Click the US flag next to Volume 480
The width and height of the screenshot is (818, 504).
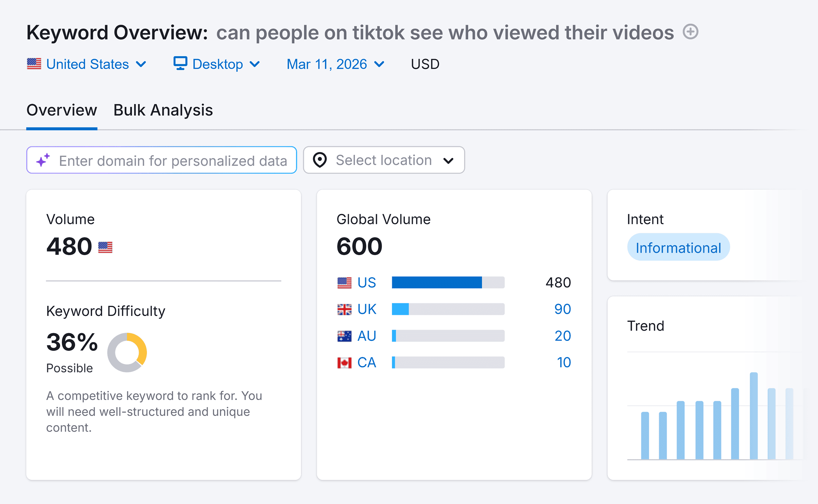(x=105, y=247)
